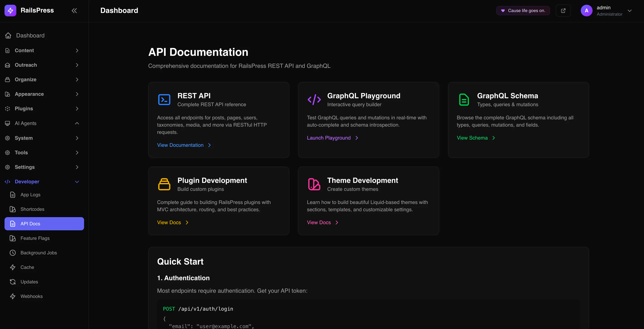
Task: Click the Settings gear icon
Action: click(7, 167)
